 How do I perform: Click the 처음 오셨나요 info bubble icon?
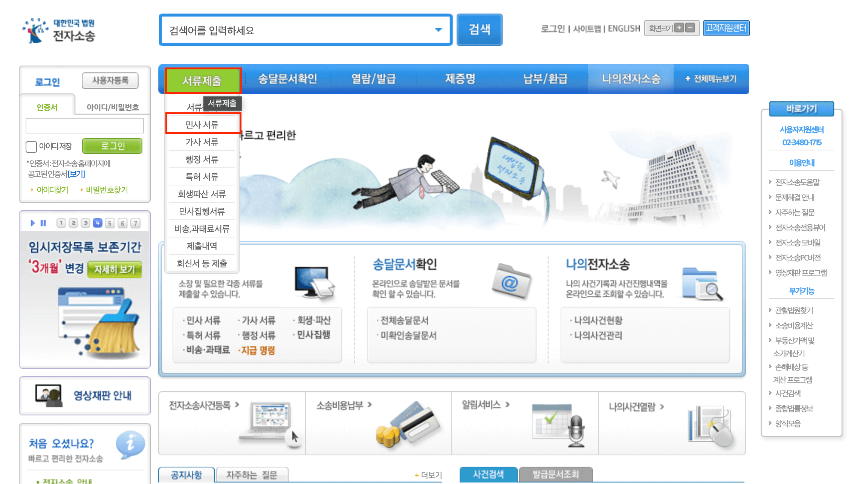coord(130,444)
